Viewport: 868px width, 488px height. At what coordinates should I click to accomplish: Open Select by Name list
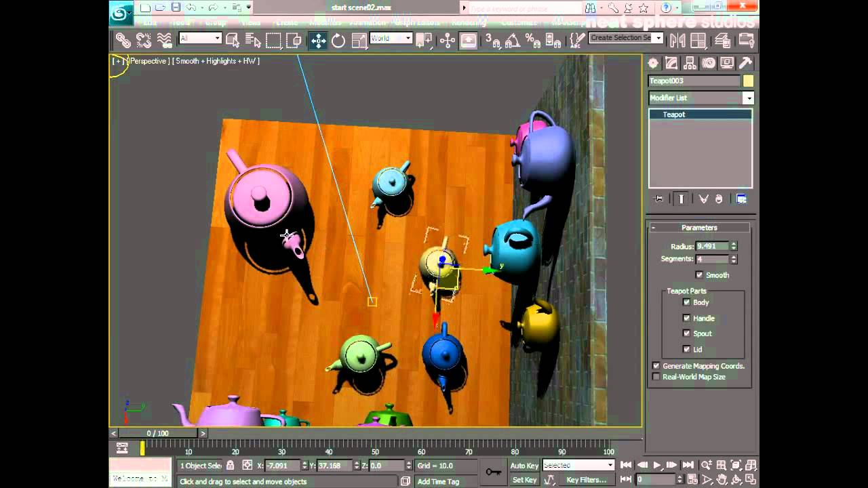[x=253, y=41]
